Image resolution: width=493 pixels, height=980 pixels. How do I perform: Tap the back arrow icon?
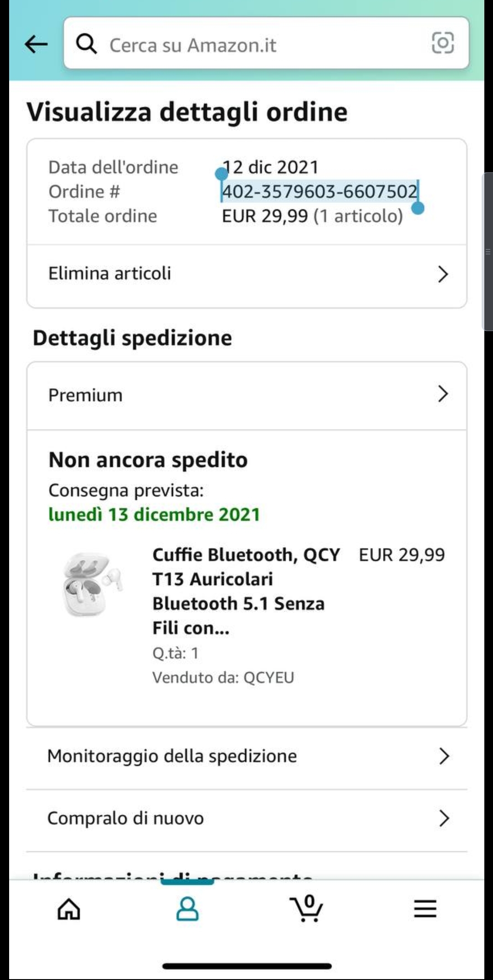[36, 44]
